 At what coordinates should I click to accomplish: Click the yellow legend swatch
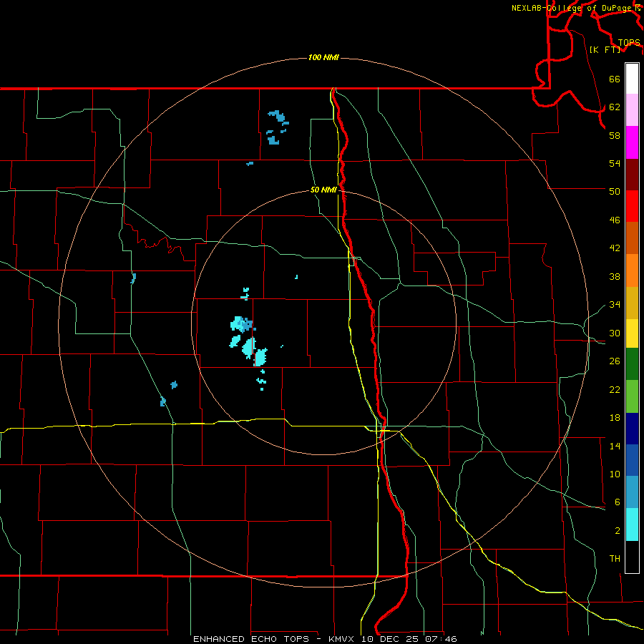(632, 333)
